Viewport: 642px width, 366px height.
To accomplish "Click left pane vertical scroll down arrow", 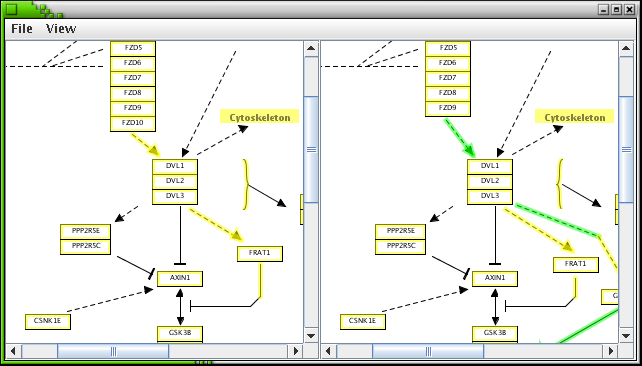I will click(x=311, y=336).
